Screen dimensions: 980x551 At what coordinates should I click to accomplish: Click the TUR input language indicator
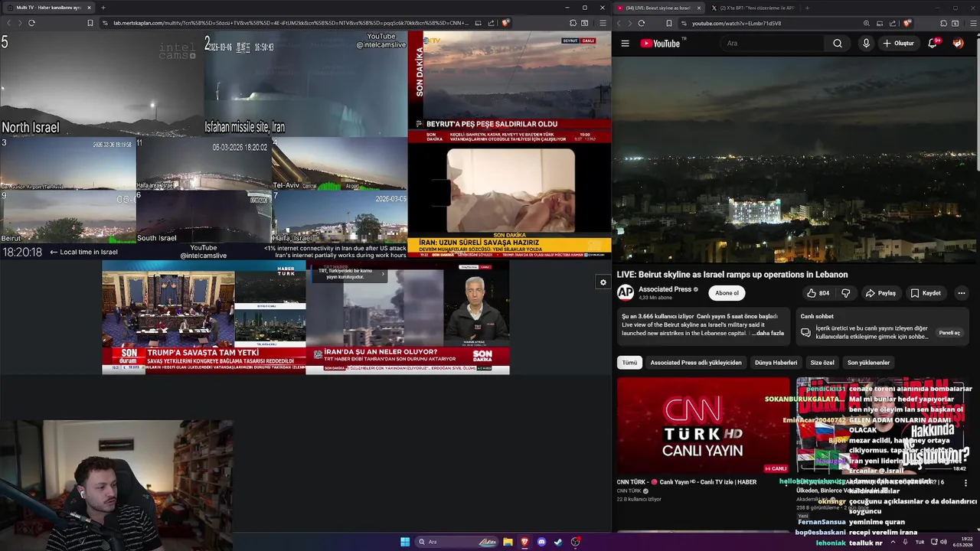point(920,542)
